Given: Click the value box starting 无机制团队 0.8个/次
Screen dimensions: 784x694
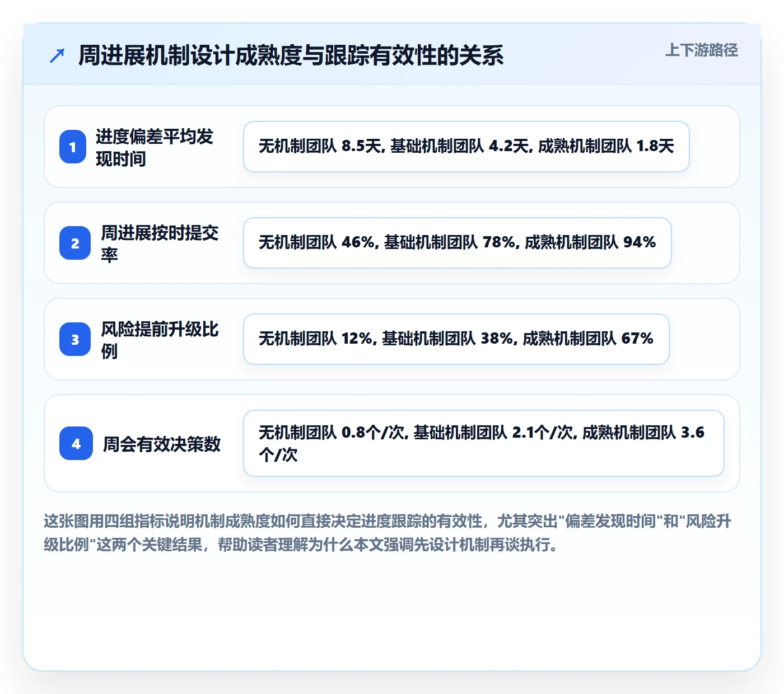Looking at the screenshot, I should pyautogui.click(x=484, y=443).
